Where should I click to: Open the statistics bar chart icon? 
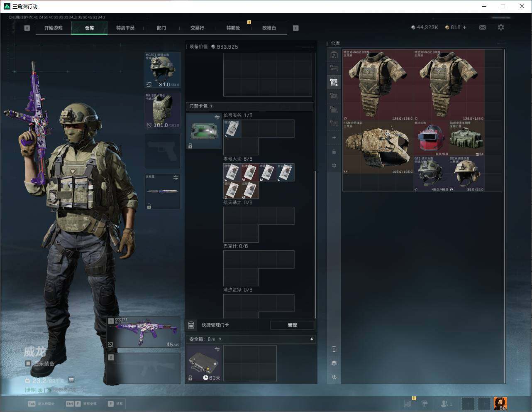click(408, 403)
